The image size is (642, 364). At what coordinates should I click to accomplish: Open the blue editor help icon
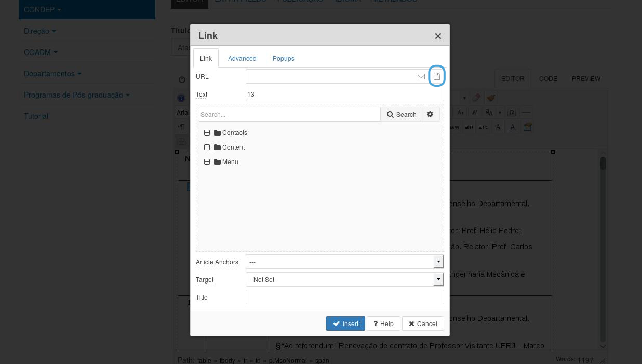(x=181, y=98)
